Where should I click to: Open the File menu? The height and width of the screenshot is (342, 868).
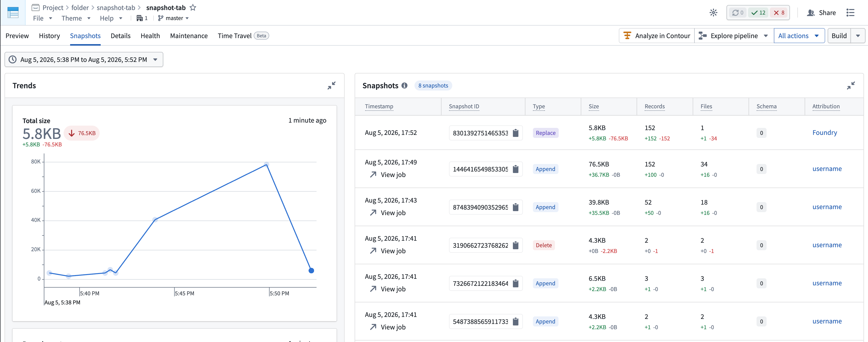click(x=43, y=18)
